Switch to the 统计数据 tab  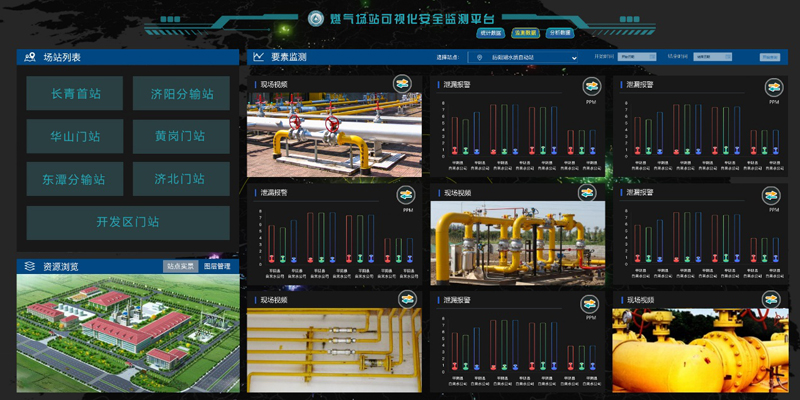[489, 33]
